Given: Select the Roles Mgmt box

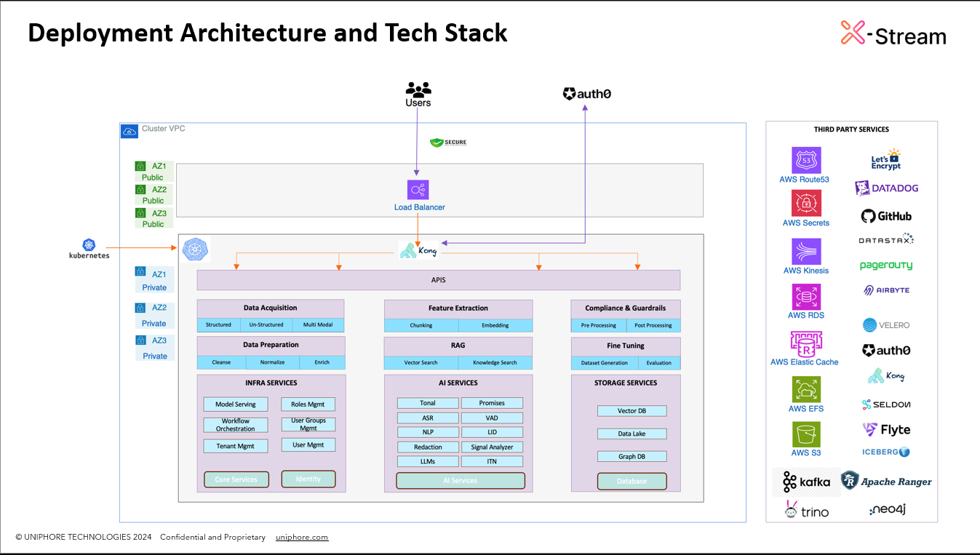Looking at the screenshot, I should (308, 404).
